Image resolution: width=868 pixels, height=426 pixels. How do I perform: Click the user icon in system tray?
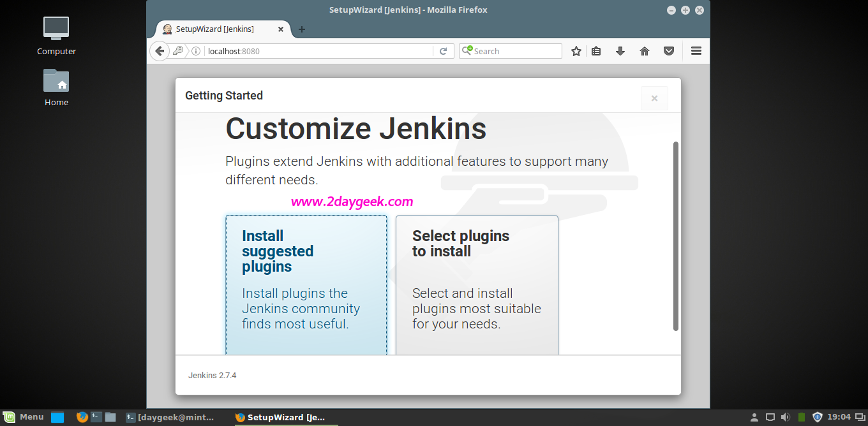754,418
